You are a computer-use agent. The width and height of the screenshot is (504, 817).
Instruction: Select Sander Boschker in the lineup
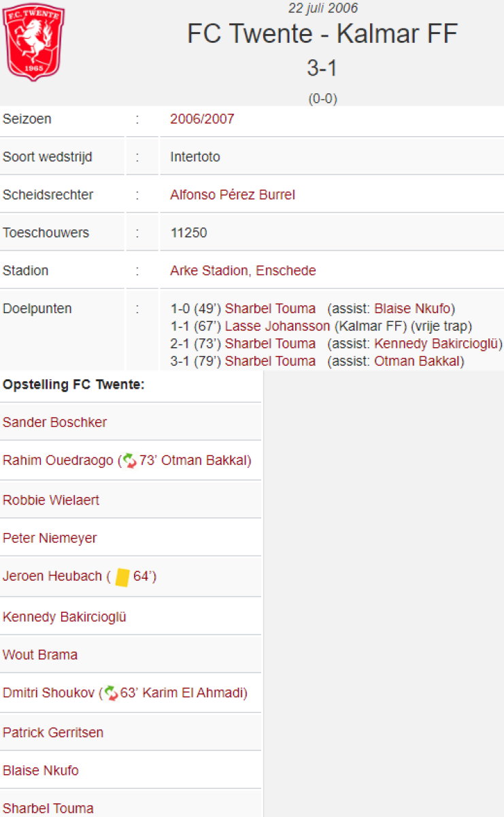[x=54, y=422]
